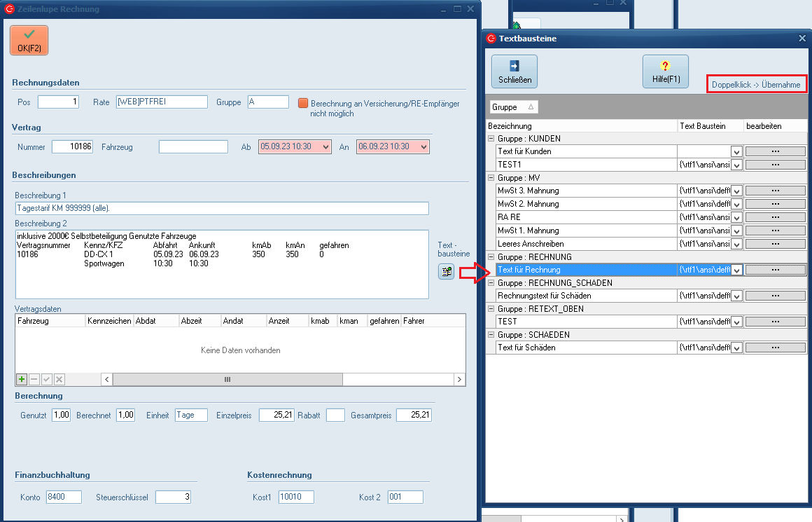Open Hilfe(F1) help button

(x=665, y=71)
